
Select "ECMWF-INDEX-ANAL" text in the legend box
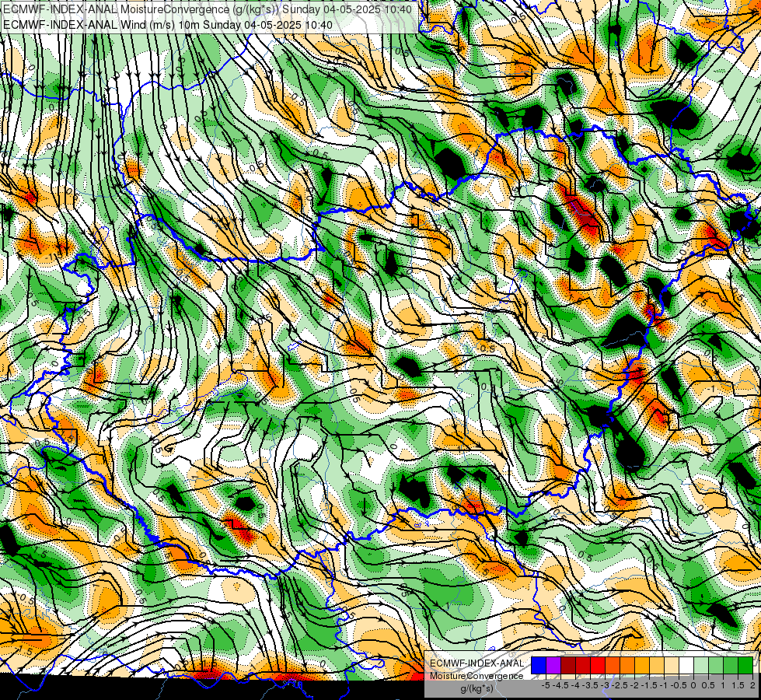click(x=476, y=663)
